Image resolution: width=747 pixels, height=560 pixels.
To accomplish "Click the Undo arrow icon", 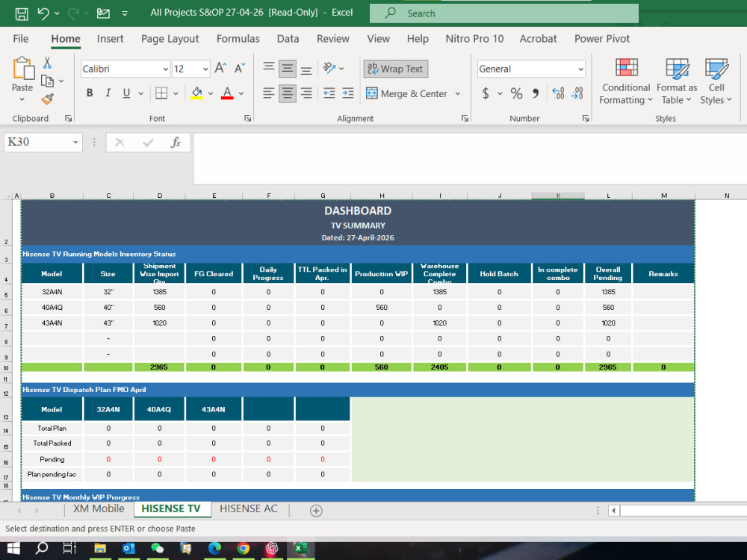I will [x=43, y=13].
